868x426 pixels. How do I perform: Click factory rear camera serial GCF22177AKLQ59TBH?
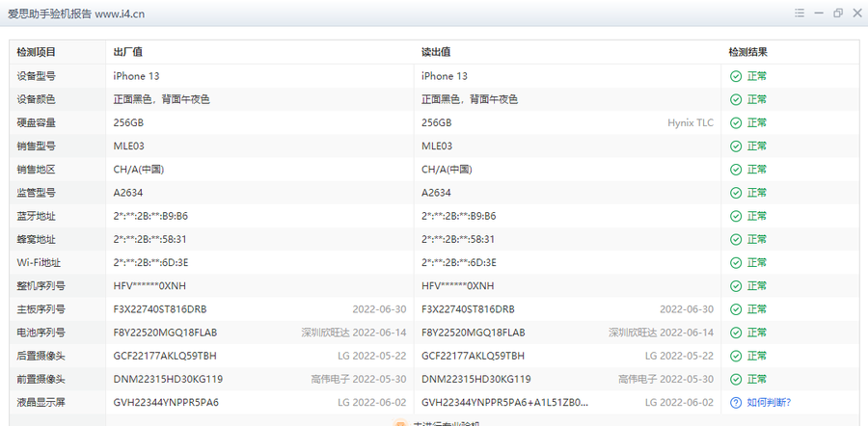coord(165,356)
